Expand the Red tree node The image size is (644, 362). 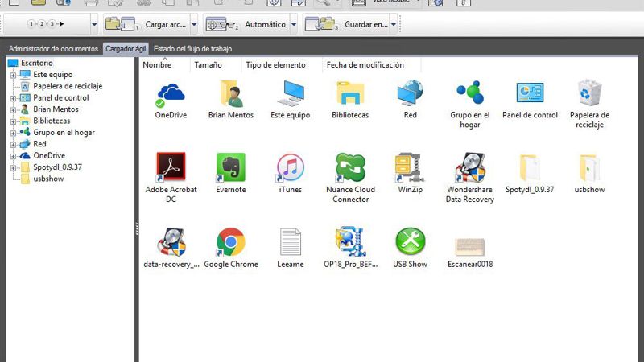tap(13, 145)
